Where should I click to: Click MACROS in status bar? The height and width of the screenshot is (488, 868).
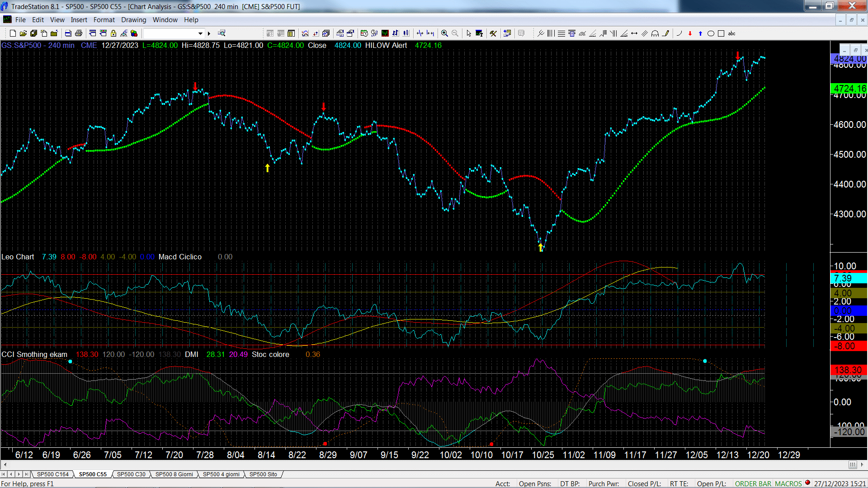click(x=788, y=484)
